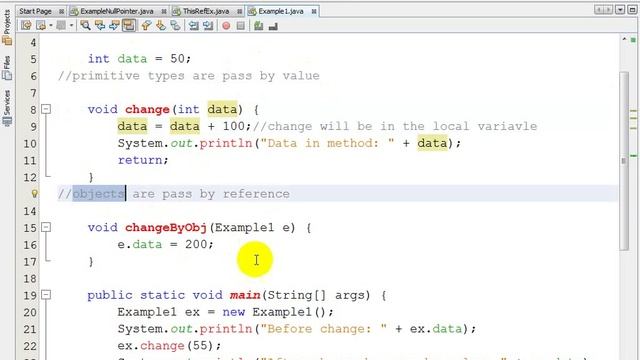Click the Back navigation icon in editor toolbar
640x360 pixels.
41,26
